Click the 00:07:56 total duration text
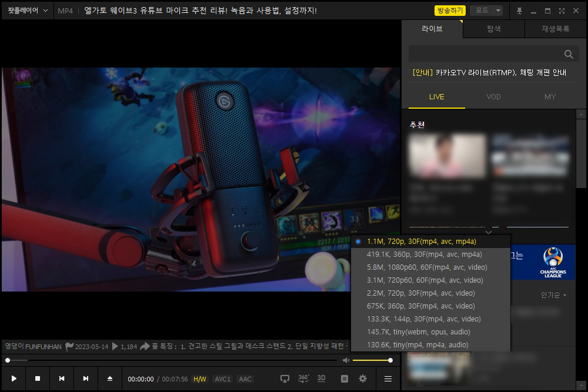Viewport: 588px width, 392px height. click(x=175, y=379)
